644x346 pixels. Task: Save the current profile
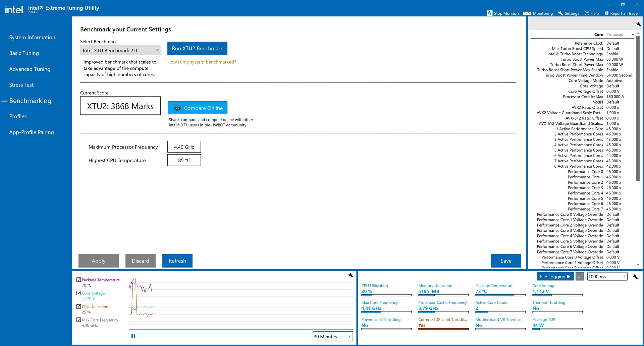tap(506, 261)
